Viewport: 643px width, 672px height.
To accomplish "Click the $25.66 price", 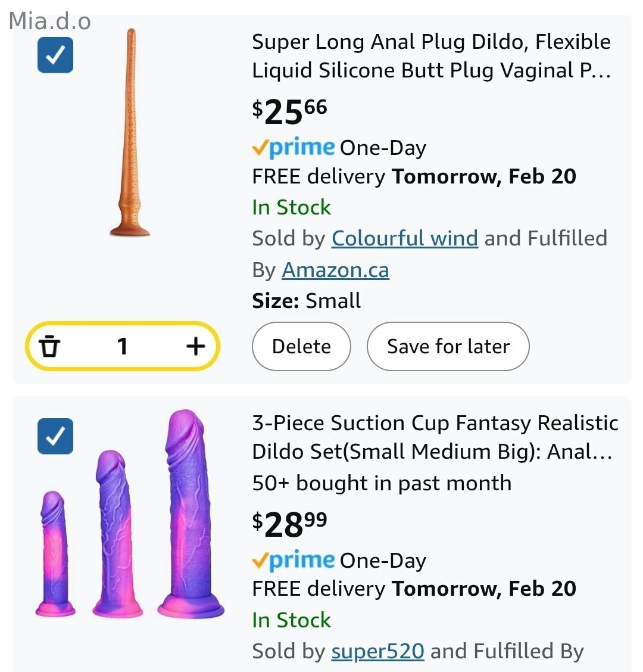I will coord(290,111).
